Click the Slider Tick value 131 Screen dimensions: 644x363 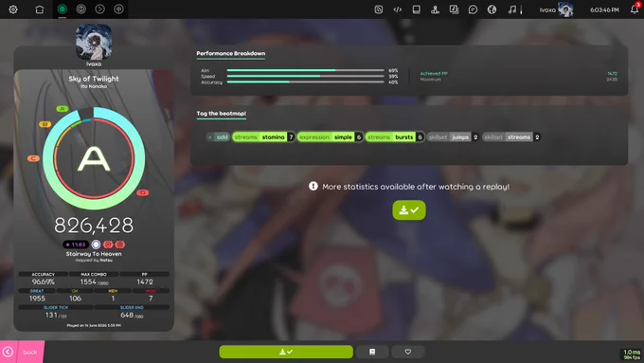pyautogui.click(x=51, y=315)
